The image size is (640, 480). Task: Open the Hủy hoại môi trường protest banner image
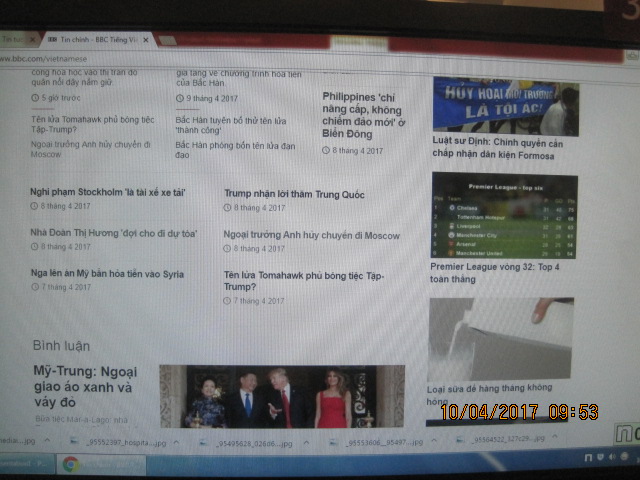pyautogui.click(x=506, y=106)
